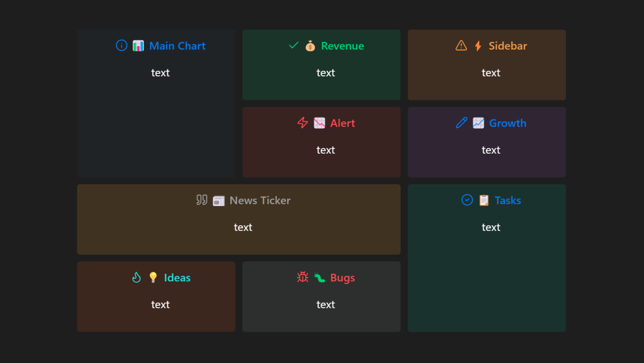This screenshot has width=644, height=363.
Task: Click the flame icon in Ideas card
Action: point(136,277)
